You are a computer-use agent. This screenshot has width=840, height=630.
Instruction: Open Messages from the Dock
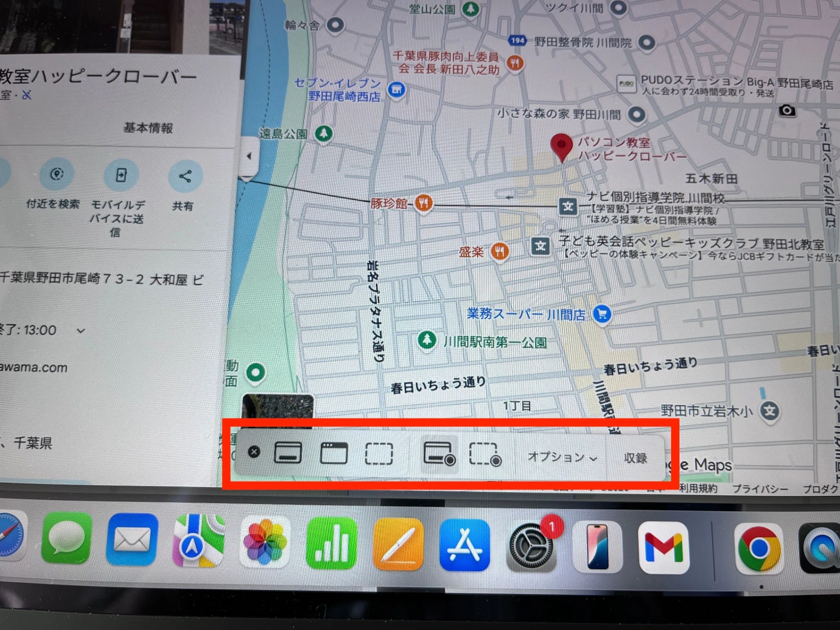point(67,538)
